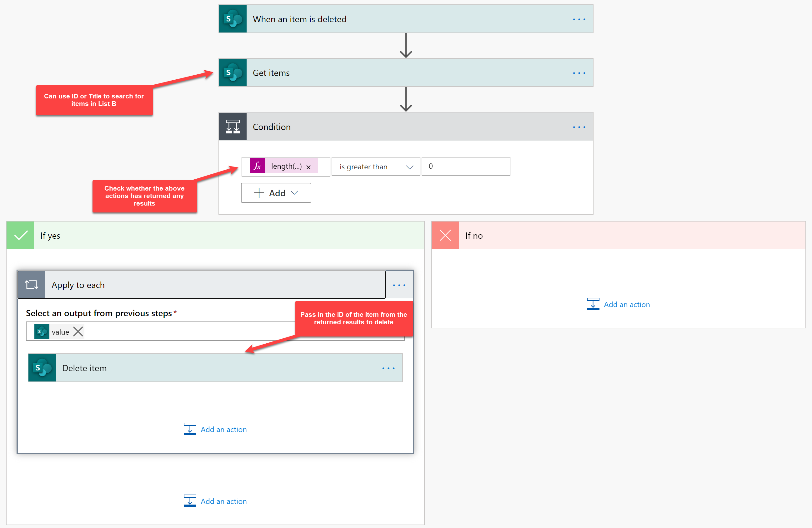Click the SharePoint Get items action icon
This screenshot has height=528, width=812.
pyautogui.click(x=233, y=72)
